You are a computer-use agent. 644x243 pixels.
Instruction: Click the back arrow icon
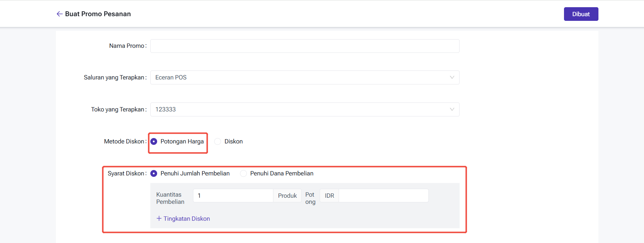[60, 14]
